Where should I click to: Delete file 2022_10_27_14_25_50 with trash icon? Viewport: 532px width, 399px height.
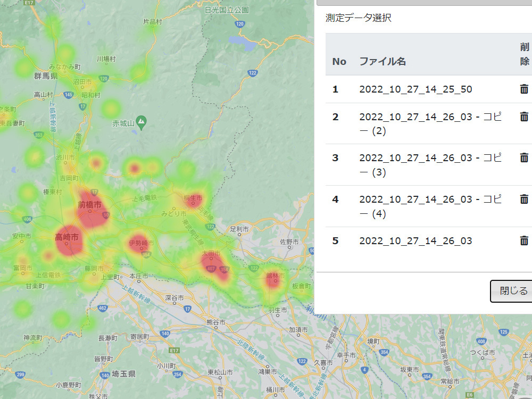coord(524,89)
